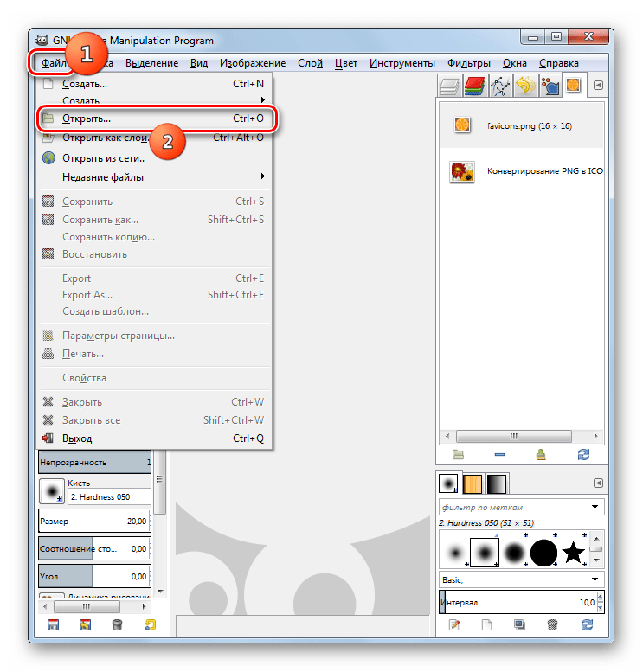Click the Delete brush trash icon
The height and width of the screenshot is (672, 643).
[x=552, y=624]
